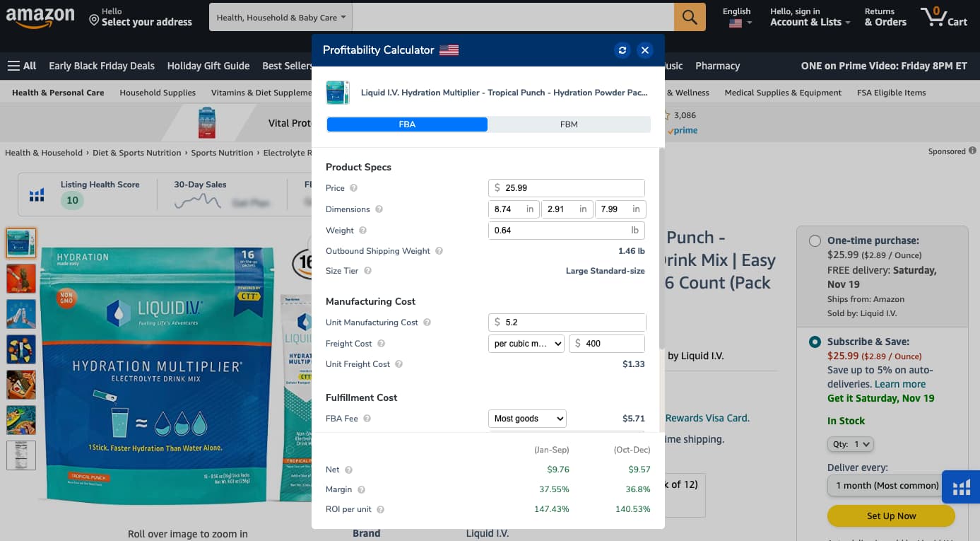
Task: Click help icon beside Outbound Shipping Weight
Action: 439,251
